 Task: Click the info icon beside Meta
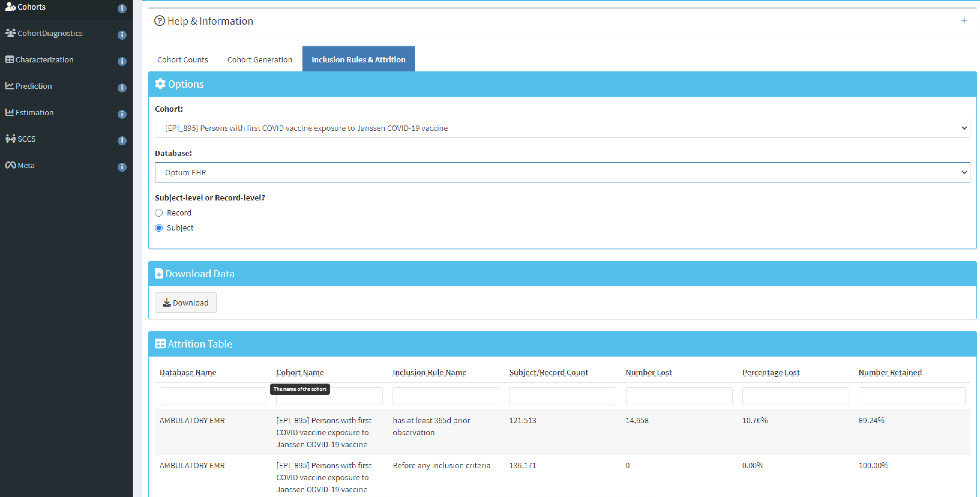pyautogui.click(x=122, y=167)
